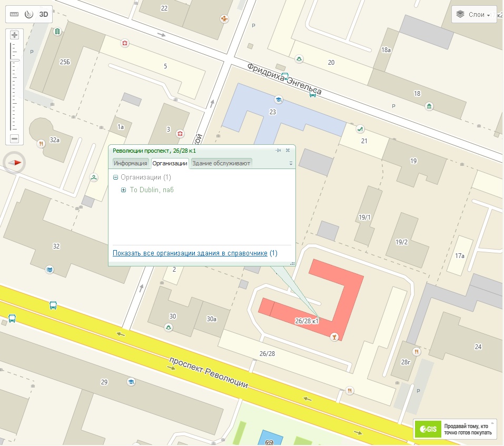Click building number 1а
The width and height of the screenshot is (504, 446).
121,127
